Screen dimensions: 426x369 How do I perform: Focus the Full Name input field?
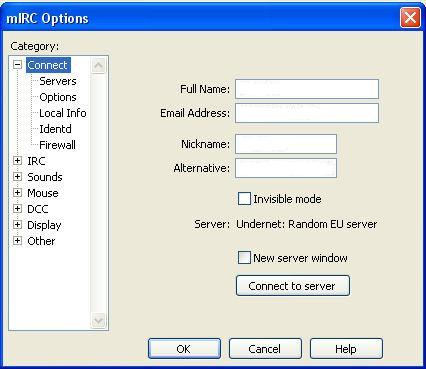click(x=307, y=89)
